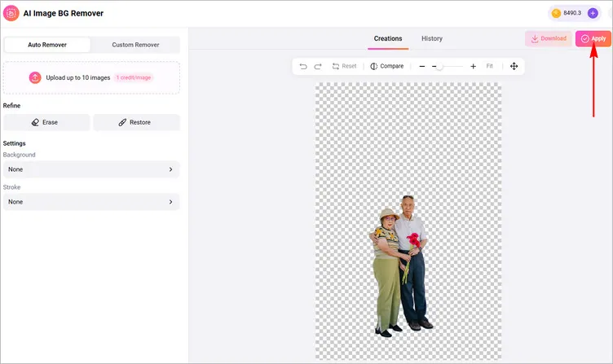Click the 1 credit/image badge
Screen dimensions: 613x364
click(134, 77)
